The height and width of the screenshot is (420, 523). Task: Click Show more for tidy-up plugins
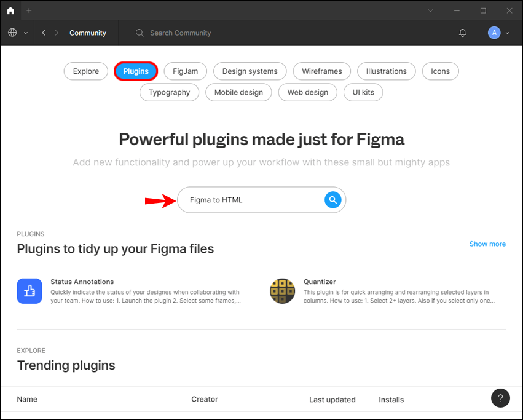coord(487,244)
